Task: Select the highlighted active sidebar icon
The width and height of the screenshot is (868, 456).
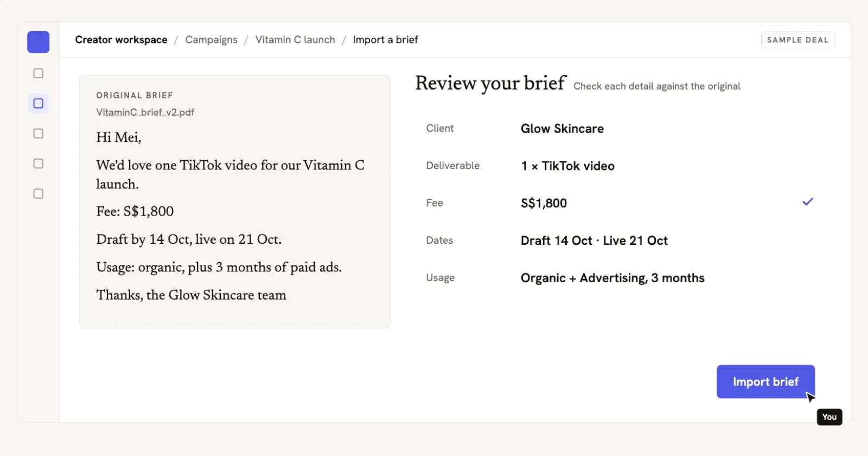Action: click(39, 103)
